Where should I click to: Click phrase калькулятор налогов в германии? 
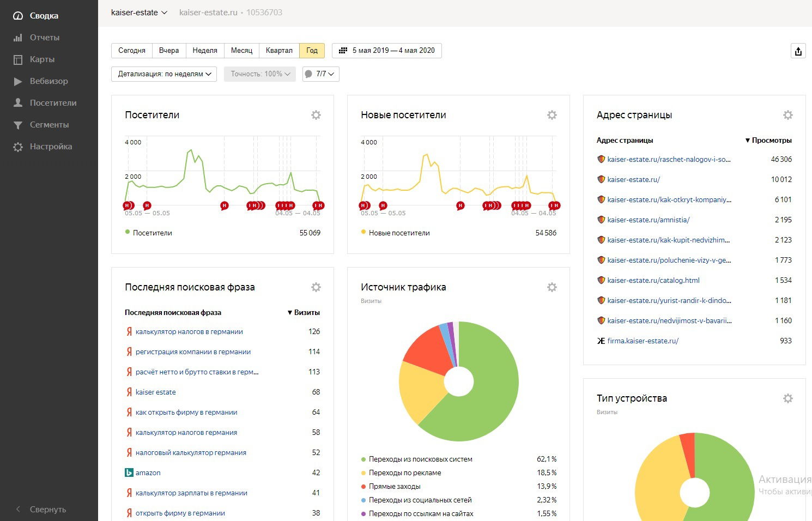point(189,332)
